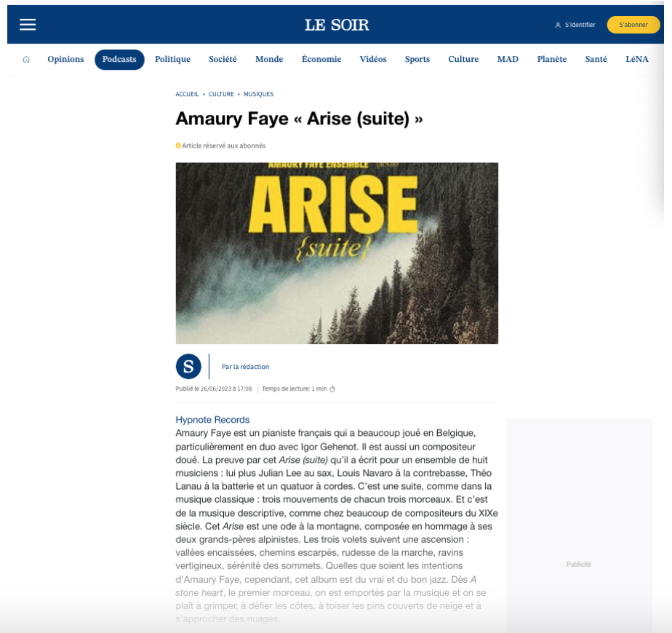Click the round S author avatar
The image size is (672, 633).
coord(188,367)
